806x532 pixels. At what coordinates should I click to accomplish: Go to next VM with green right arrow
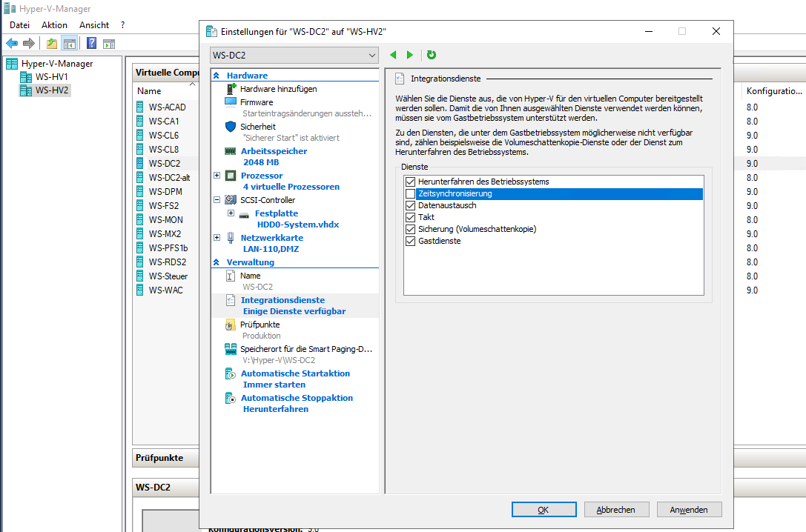(x=410, y=55)
